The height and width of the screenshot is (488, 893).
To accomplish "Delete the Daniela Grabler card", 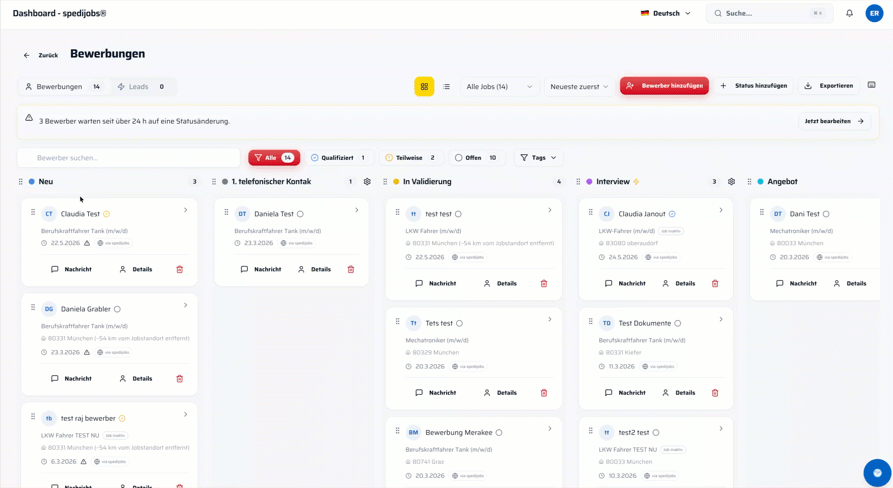I will 179,379.
